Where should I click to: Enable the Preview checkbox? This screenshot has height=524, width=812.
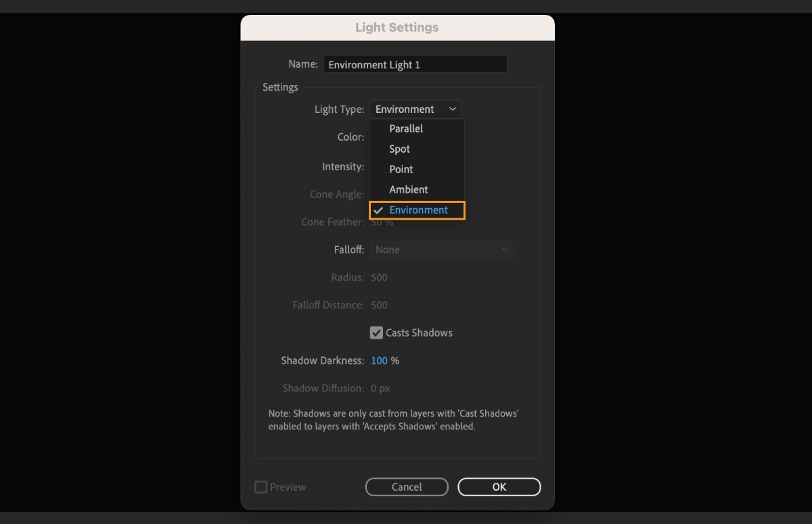click(261, 487)
